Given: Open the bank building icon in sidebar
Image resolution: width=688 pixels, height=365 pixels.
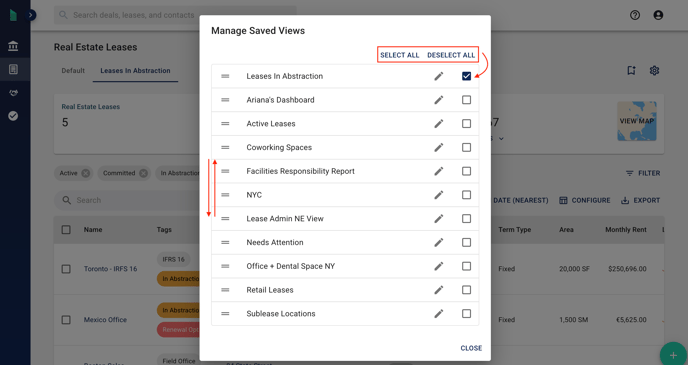Looking at the screenshot, I should click(x=13, y=46).
